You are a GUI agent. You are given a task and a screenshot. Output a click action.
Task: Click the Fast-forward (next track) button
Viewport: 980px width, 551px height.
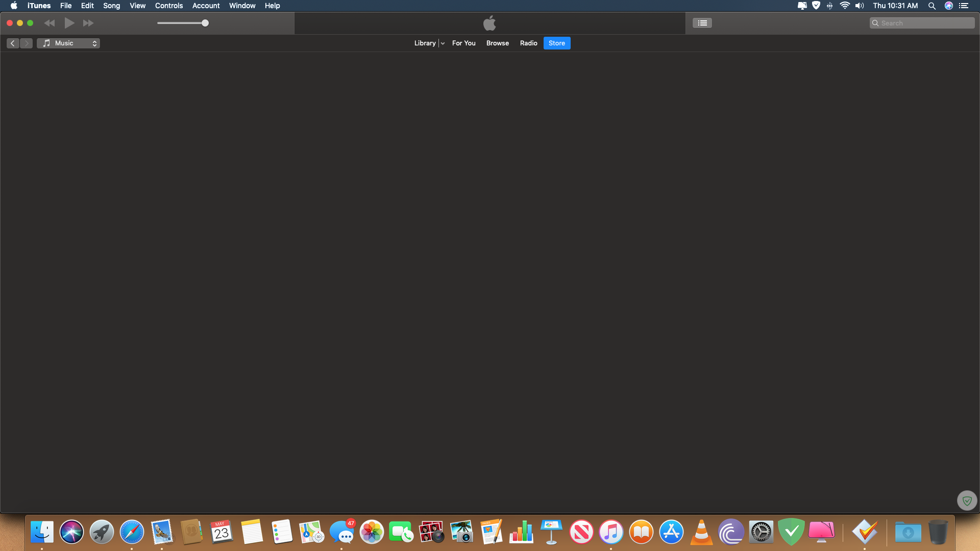pos(88,23)
